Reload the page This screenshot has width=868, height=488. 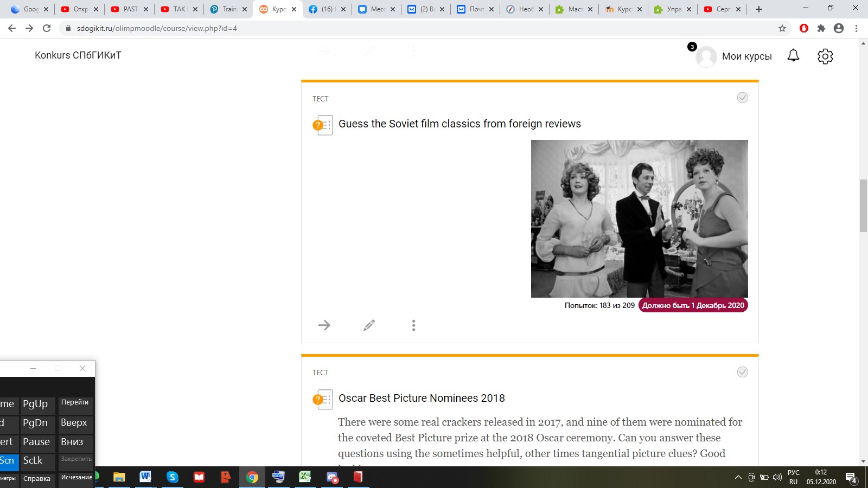47,28
